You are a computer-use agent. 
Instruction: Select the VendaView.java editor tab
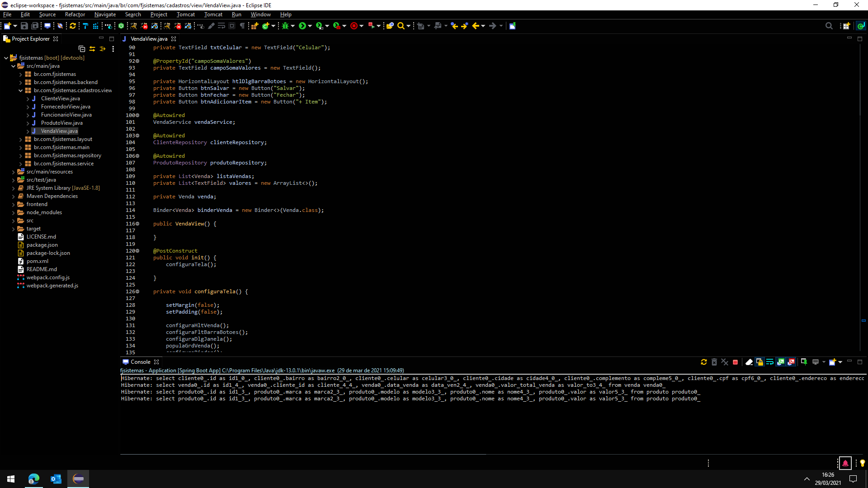[x=149, y=39]
